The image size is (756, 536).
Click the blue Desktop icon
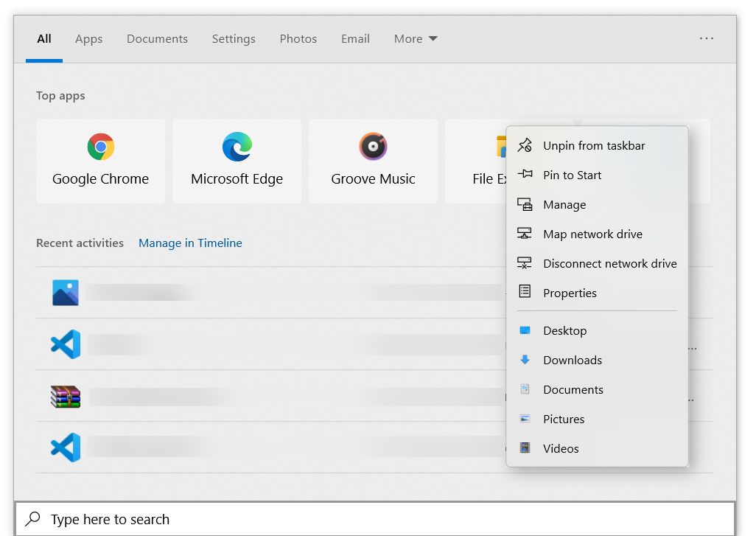(x=525, y=330)
